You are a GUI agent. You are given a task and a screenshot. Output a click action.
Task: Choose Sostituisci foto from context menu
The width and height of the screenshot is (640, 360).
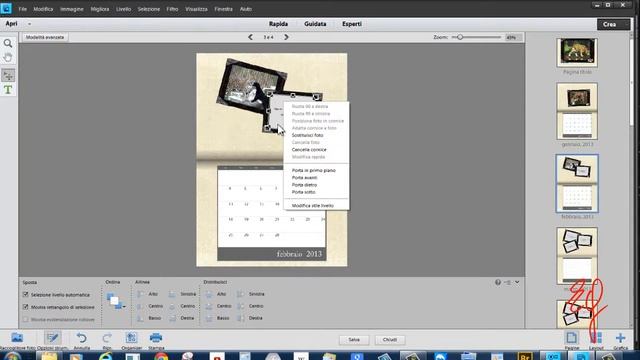pos(307,135)
